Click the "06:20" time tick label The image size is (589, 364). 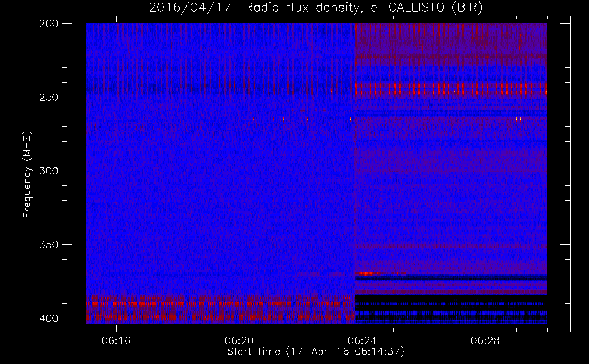(x=239, y=341)
